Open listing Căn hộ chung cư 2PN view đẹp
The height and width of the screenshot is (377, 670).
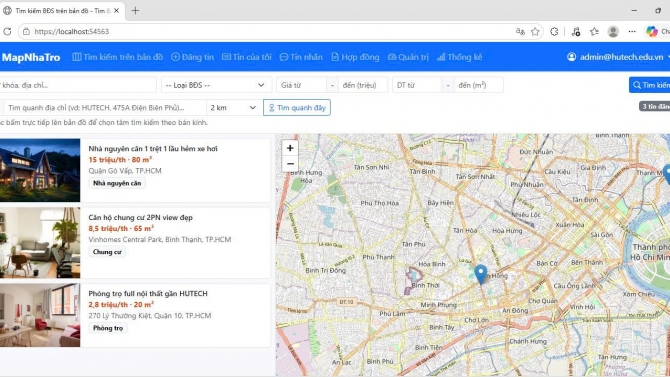[x=141, y=218]
